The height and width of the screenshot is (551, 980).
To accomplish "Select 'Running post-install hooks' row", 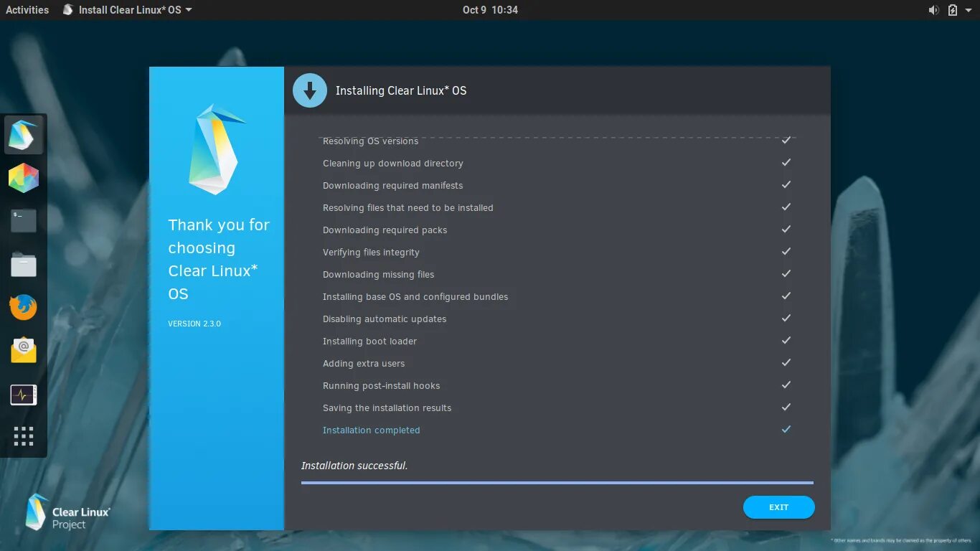I will pos(557,386).
